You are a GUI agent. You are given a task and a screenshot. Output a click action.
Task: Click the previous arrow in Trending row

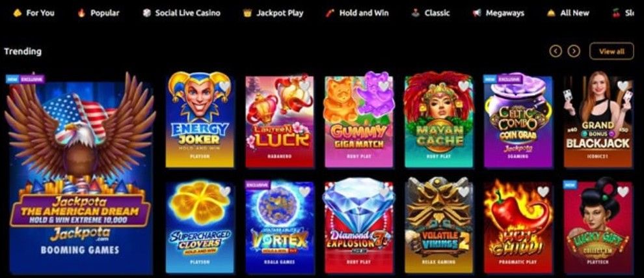[x=556, y=51]
